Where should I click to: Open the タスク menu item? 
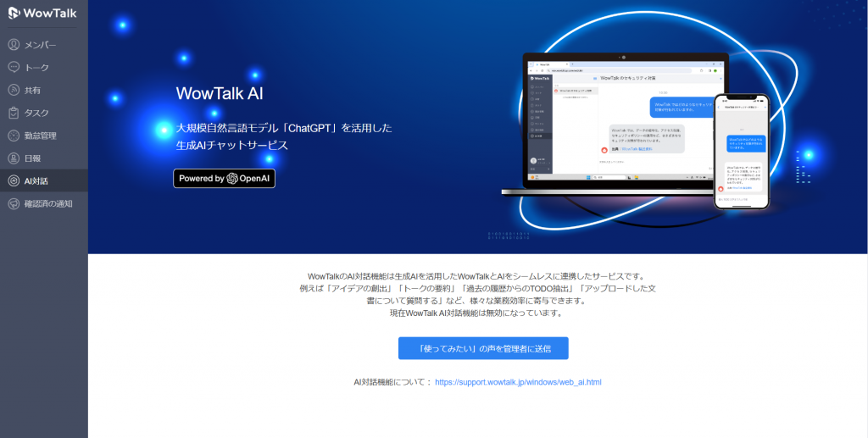coord(44,113)
